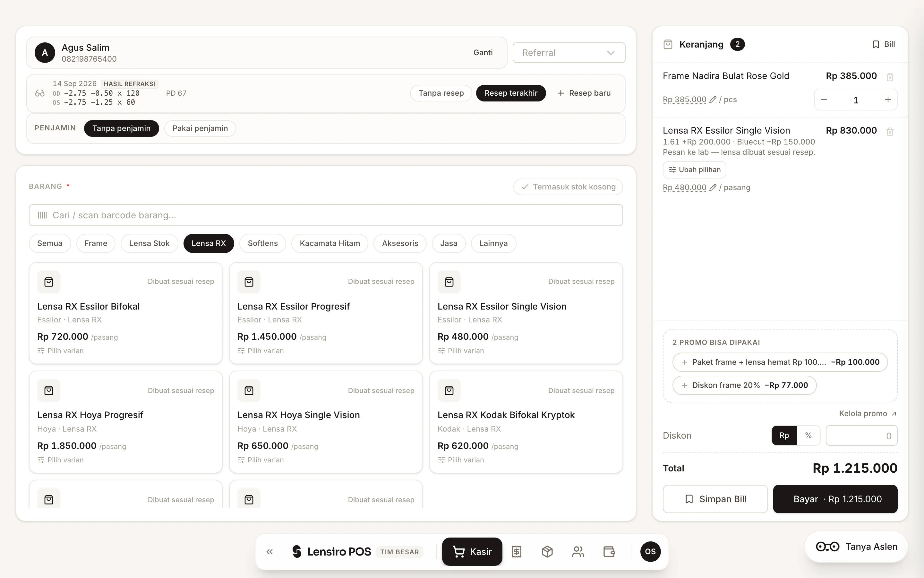The width and height of the screenshot is (924, 578).
Task: Select Tanpa resep option
Action: (x=441, y=93)
